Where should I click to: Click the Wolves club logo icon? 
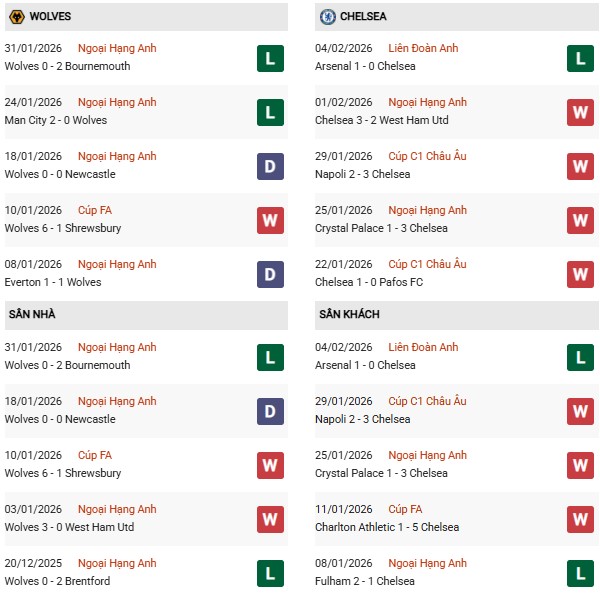point(16,16)
